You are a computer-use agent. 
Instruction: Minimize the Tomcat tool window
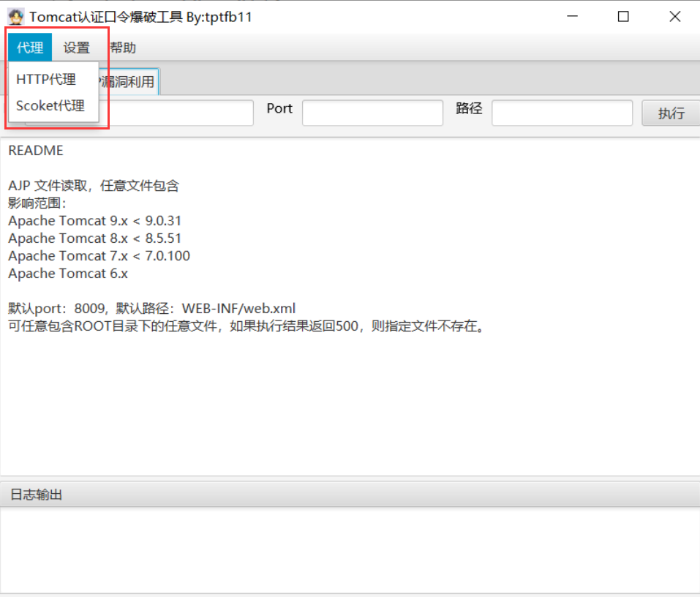(572, 17)
